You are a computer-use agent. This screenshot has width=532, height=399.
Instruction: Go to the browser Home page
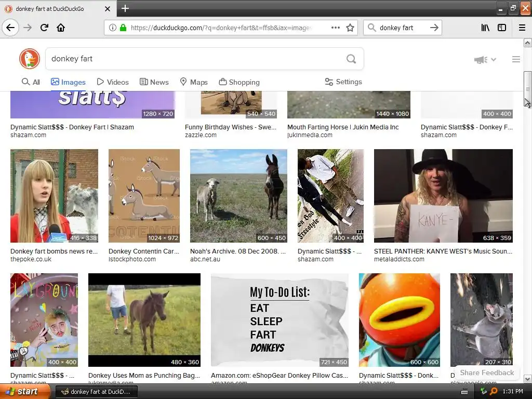coord(61,28)
